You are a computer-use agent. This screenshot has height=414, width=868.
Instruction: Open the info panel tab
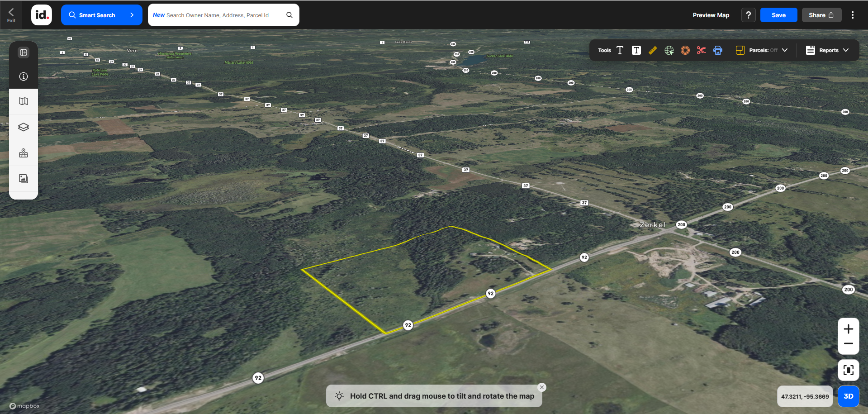pyautogui.click(x=23, y=76)
